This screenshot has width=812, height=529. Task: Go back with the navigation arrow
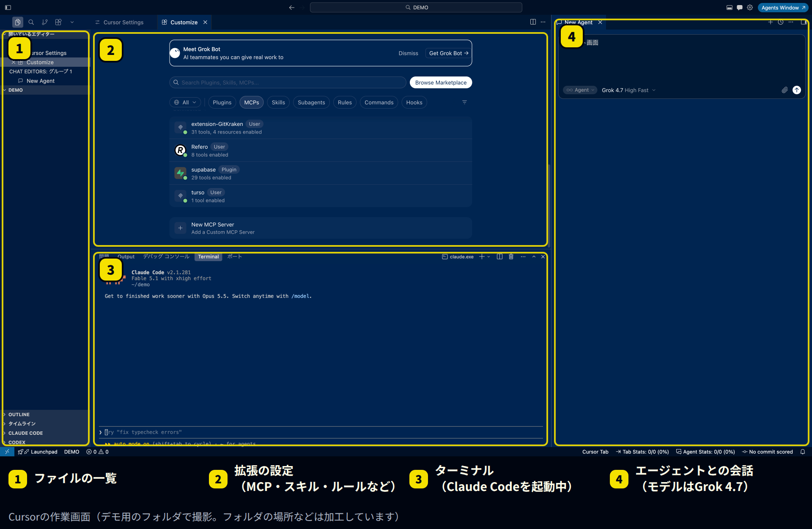[291, 7]
